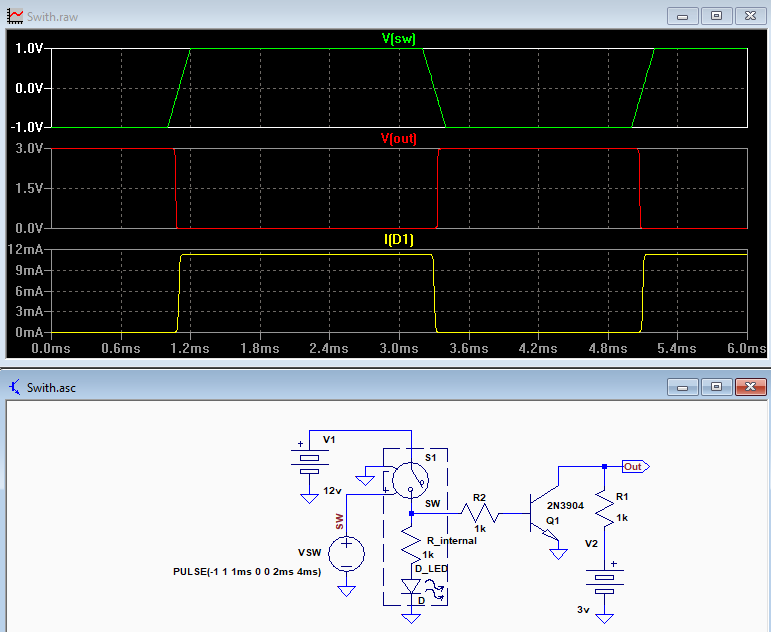This screenshot has width=771, height=632.
Task: Click the 1k value of R1
Action: 623,518
